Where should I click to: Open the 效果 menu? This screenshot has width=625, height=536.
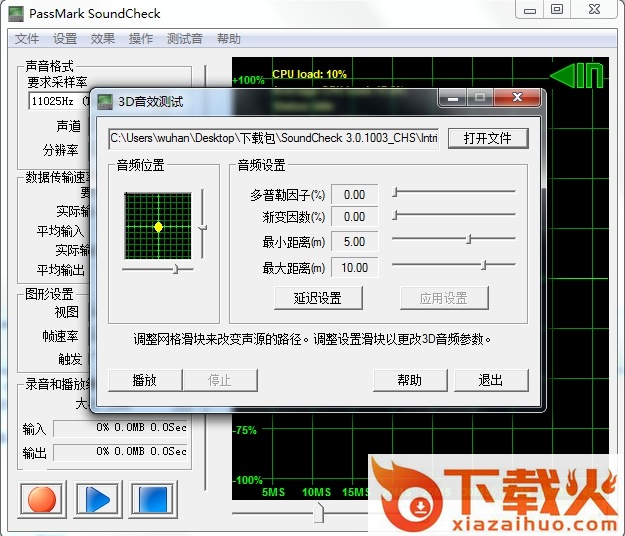click(102, 39)
